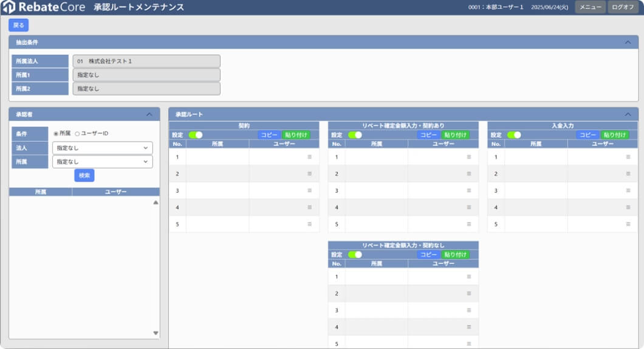Select the ユーザーID radio button
Viewport: 644px width, 349px height.
77,134
